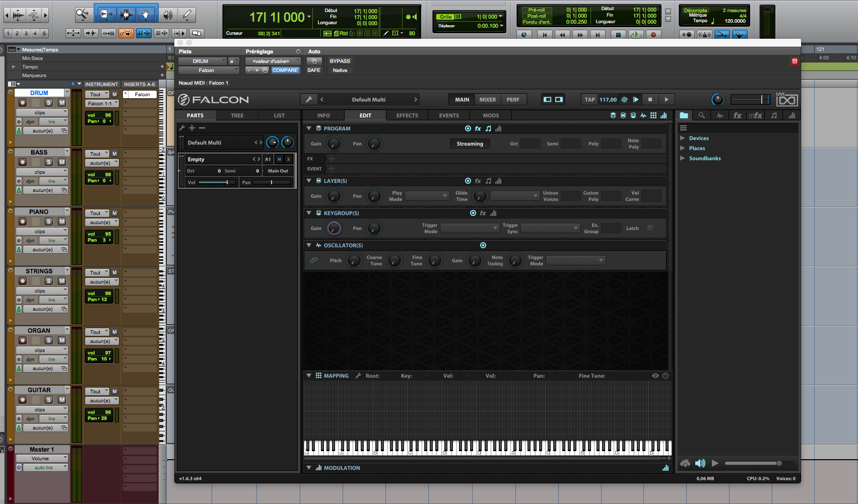This screenshot has height=504, width=858.
Task: Click the tempo sync icon next to 117,00
Action: pyautogui.click(x=624, y=100)
